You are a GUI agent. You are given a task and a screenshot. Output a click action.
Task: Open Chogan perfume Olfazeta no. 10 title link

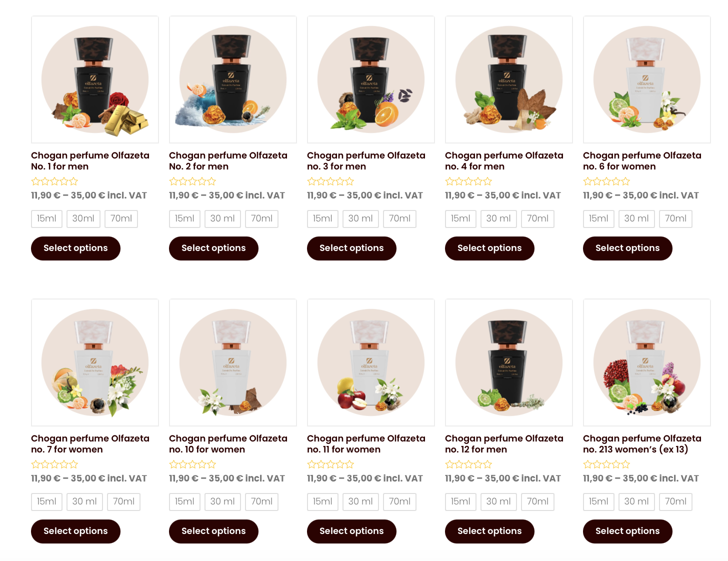[228, 444]
